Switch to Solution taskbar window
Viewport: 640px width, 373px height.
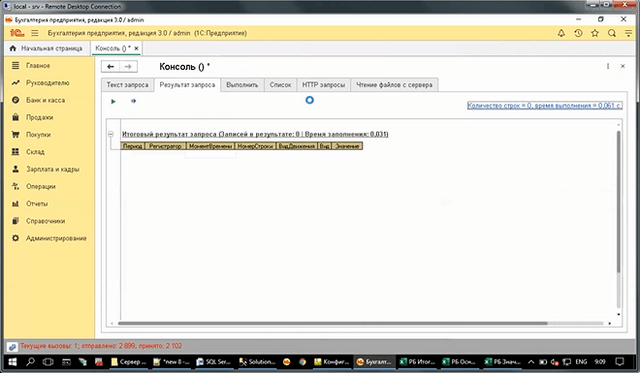pyautogui.click(x=257, y=362)
